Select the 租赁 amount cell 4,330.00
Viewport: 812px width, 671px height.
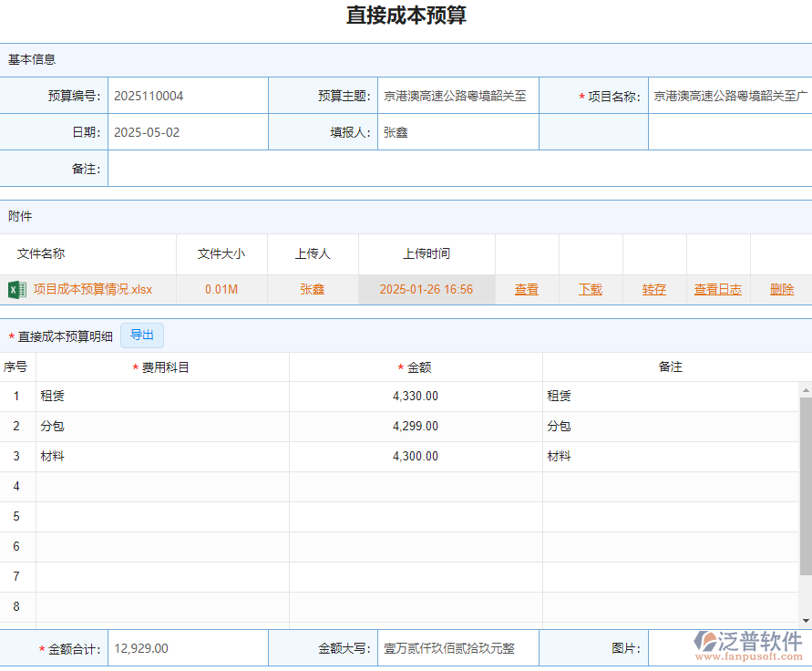point(415,396)
